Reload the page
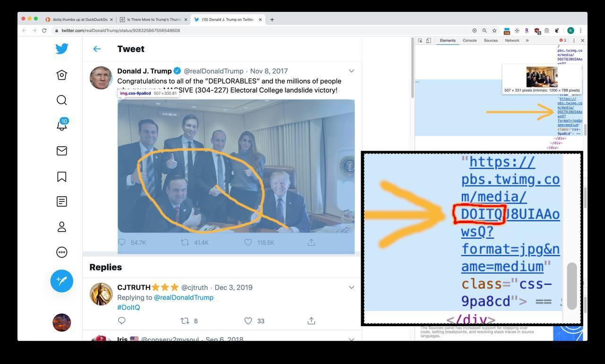 (x=44, y=30)
